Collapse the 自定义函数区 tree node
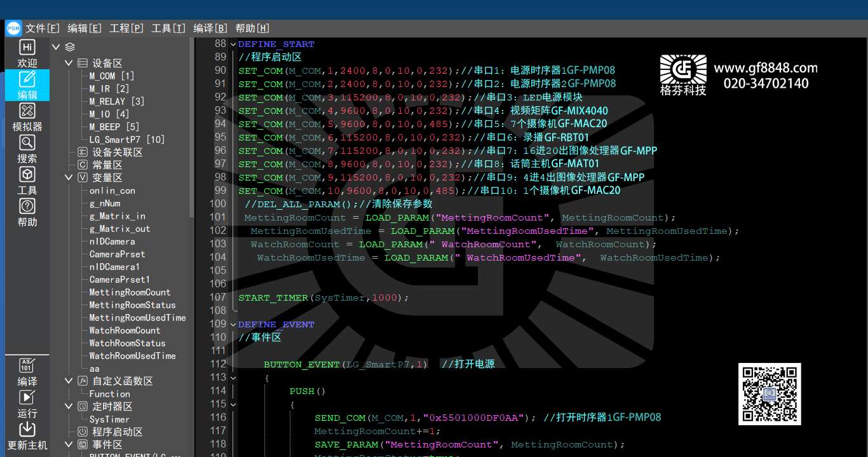This screenshot has width=868, height=457. coord(69,381)
